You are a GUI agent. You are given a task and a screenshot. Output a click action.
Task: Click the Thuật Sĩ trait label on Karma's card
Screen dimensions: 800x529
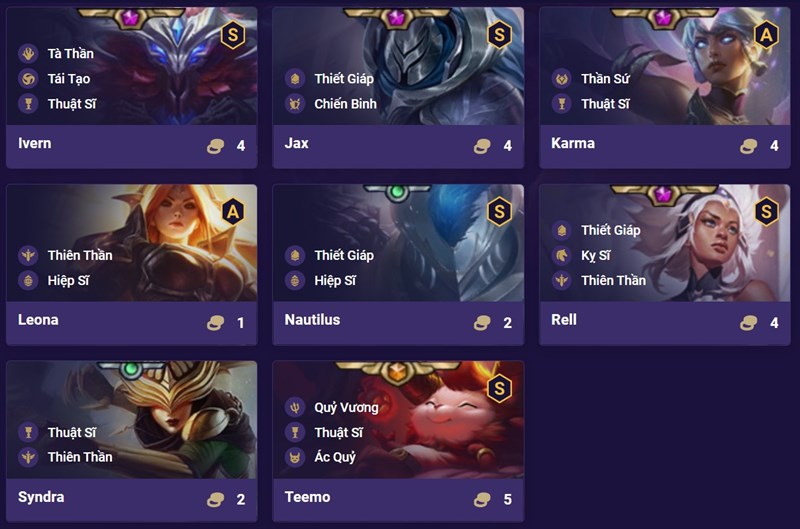pos(605,103)
